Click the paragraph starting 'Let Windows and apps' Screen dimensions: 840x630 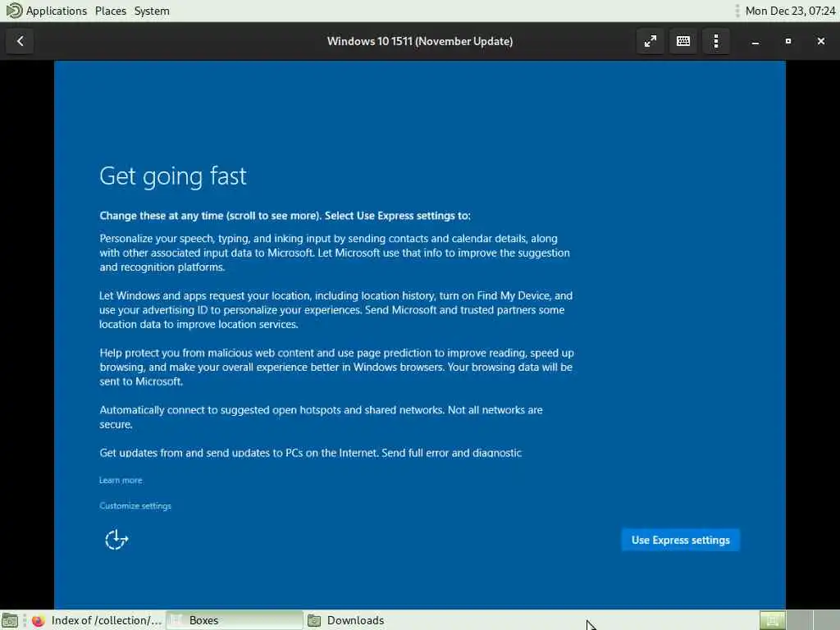[336, 309]
